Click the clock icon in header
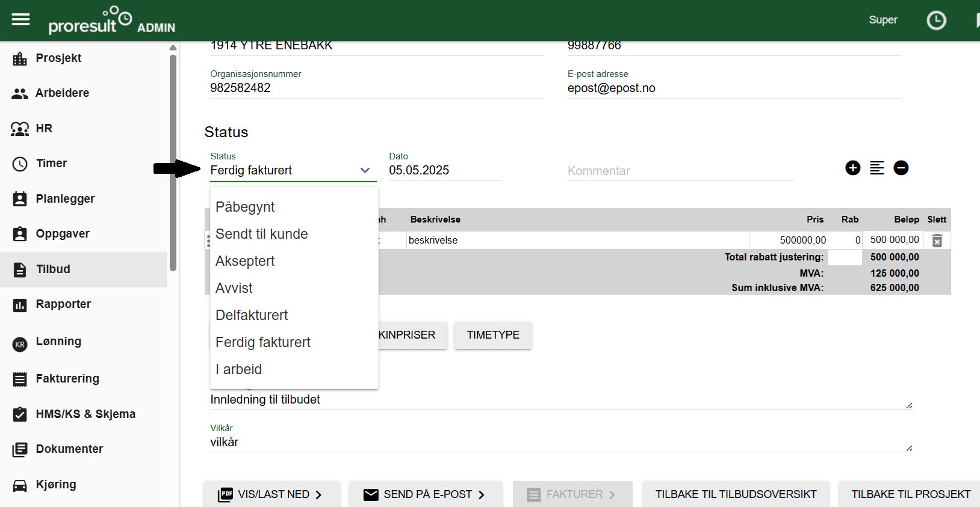The width and height of the screenshot is (980, 507). 936,20
